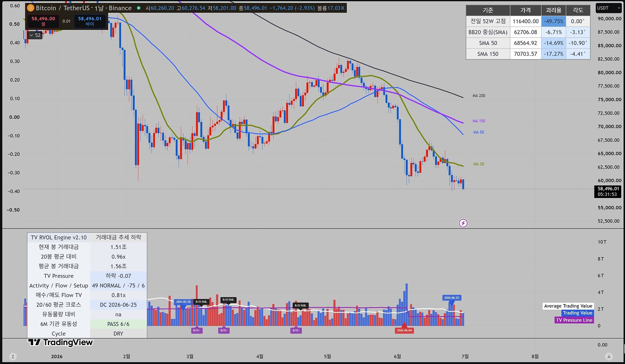625x364 pixels.
Task: Click the green market status dot
Action: (x=139, y=8)
